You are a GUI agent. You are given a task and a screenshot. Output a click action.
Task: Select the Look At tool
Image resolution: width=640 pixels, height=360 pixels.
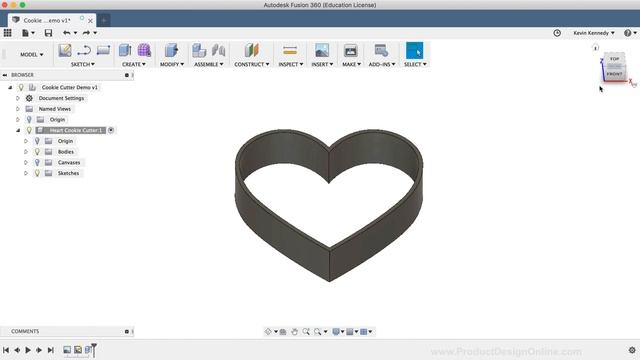pos(283,332)
